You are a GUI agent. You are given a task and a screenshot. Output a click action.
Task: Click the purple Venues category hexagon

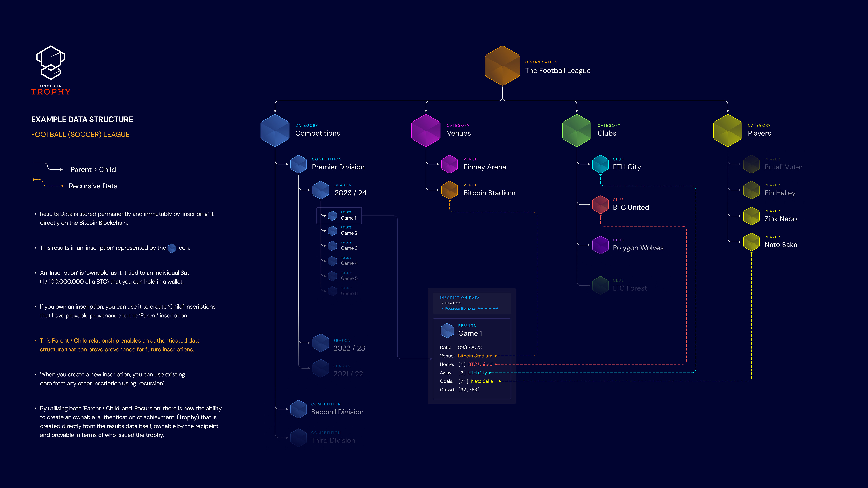[x=426, y=130]
